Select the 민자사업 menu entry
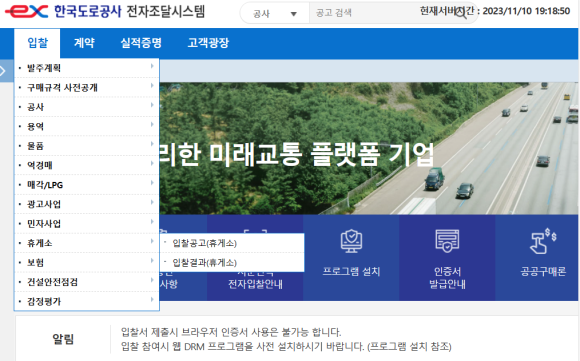 pyautogui.click(x=87, y=224)
